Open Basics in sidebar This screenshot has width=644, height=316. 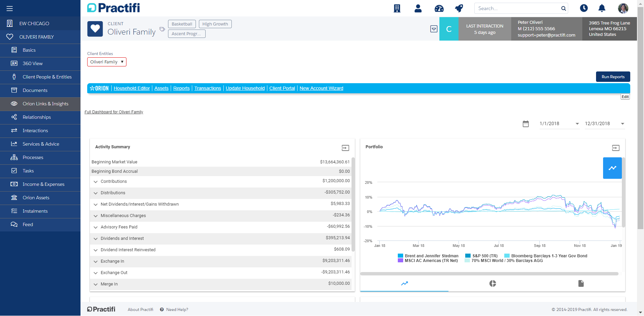pos(40,50)
